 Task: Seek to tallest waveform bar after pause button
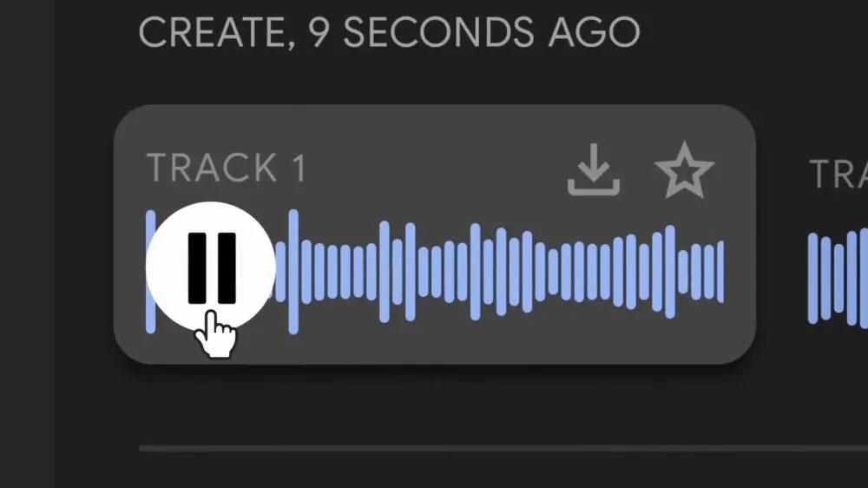tap(293, 272)
